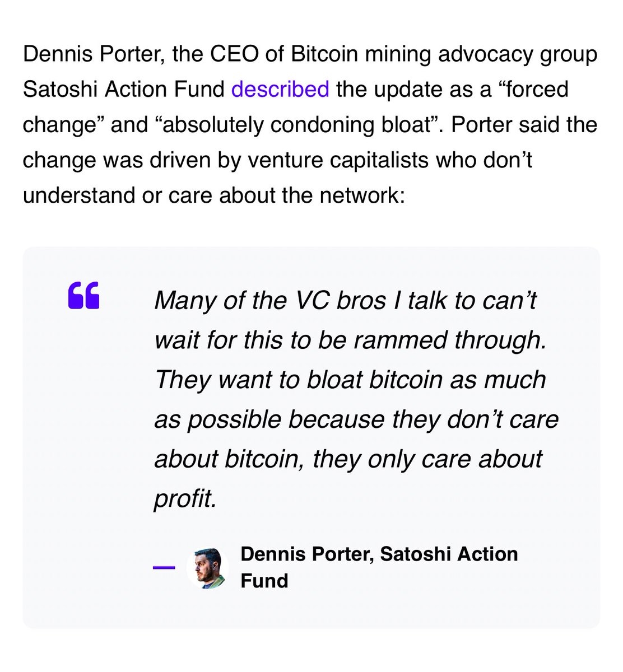
Task: Open the purple "described" hyperlink
Action: click(x=280, y=90)
